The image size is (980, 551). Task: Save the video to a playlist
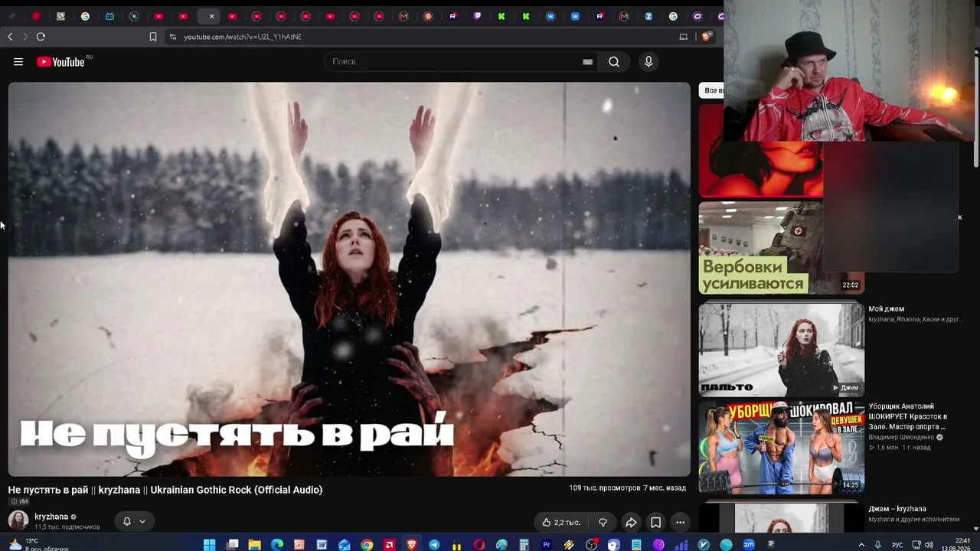click(x=655, y=523)
